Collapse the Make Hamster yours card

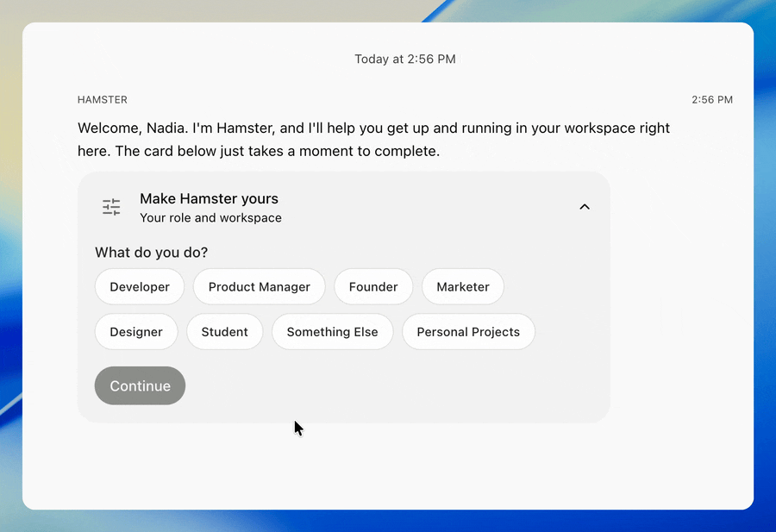585,207
